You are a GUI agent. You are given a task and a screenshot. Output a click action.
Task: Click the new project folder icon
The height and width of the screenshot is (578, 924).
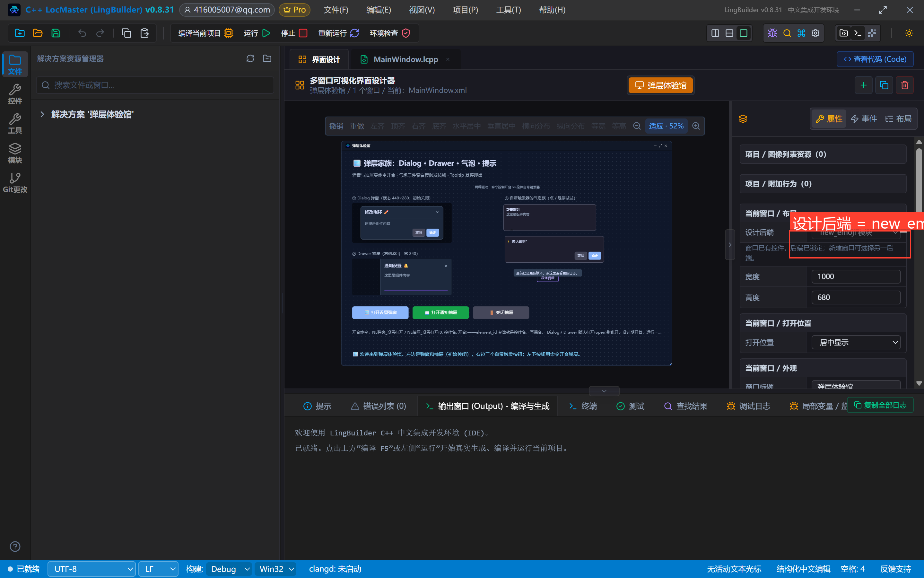pos(20,33)
